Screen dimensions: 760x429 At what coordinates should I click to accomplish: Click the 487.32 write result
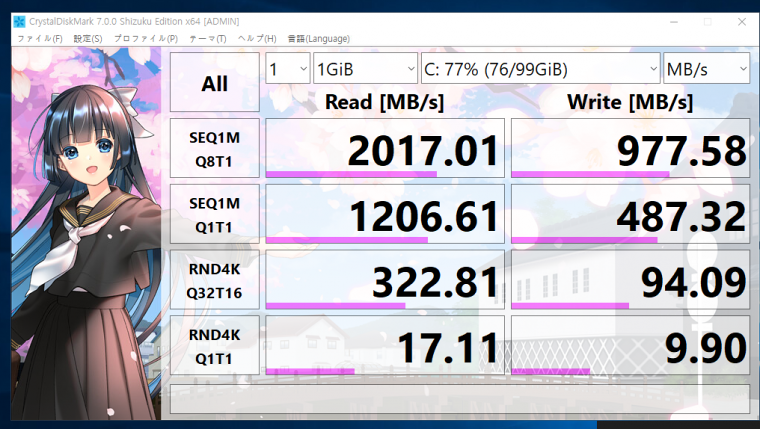point(631,214)
